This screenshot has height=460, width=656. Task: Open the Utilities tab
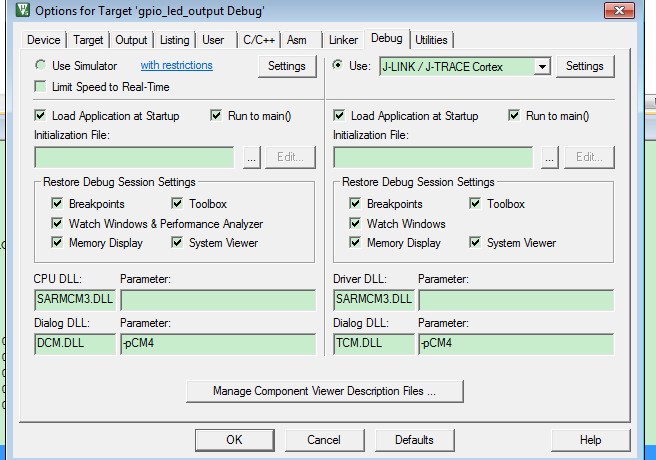click(x=431, y=40)
